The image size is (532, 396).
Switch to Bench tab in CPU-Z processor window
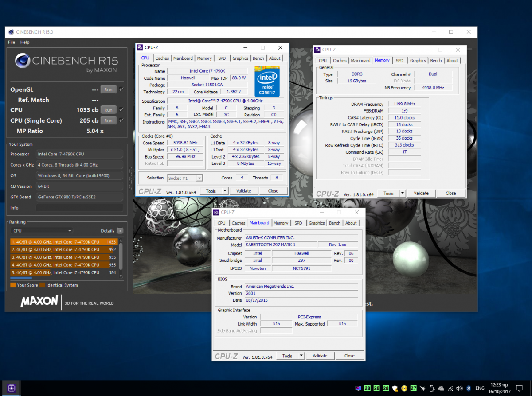258,58
